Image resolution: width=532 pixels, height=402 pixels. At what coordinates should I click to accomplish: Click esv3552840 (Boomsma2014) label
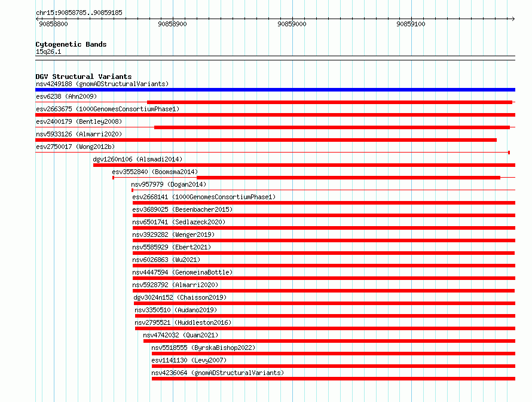coord(155,172)
